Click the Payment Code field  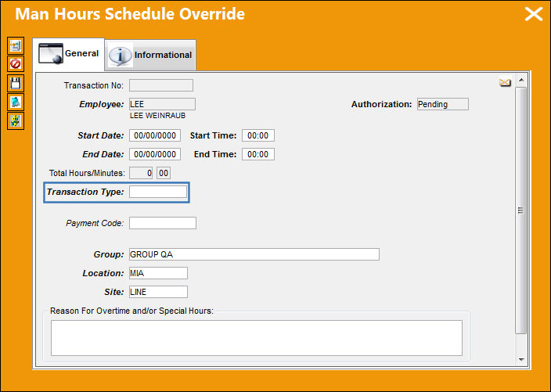(x=162, y=223)
